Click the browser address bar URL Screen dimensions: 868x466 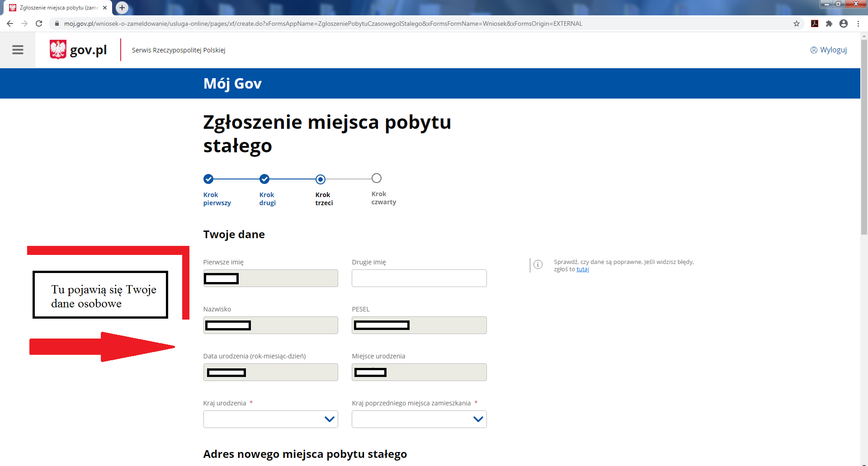[x=323, y=24]
